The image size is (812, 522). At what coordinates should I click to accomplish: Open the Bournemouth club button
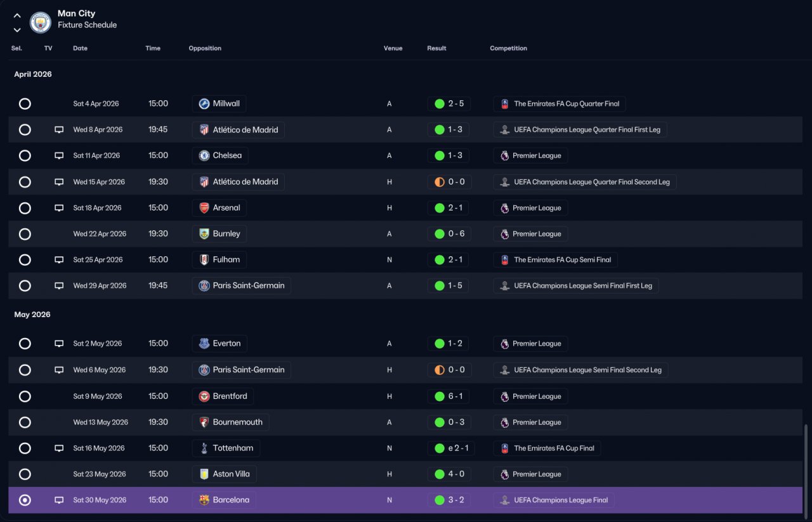pos(230,422)
